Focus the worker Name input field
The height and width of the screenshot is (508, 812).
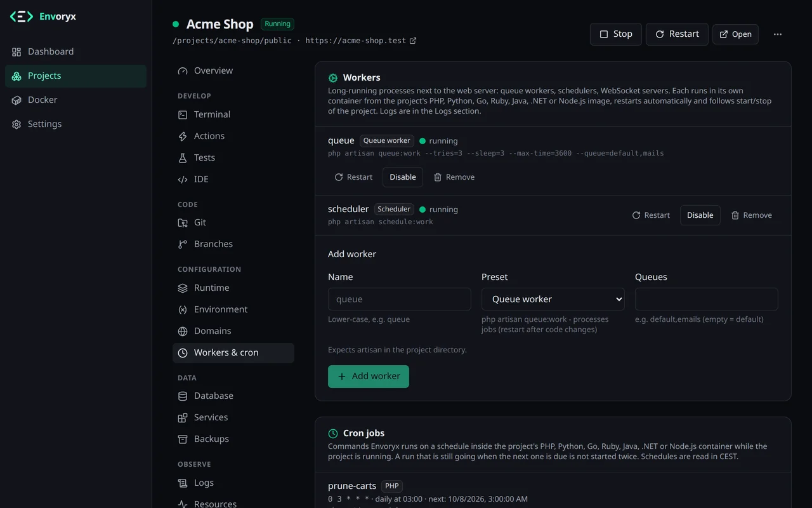(x=400, y=299)
